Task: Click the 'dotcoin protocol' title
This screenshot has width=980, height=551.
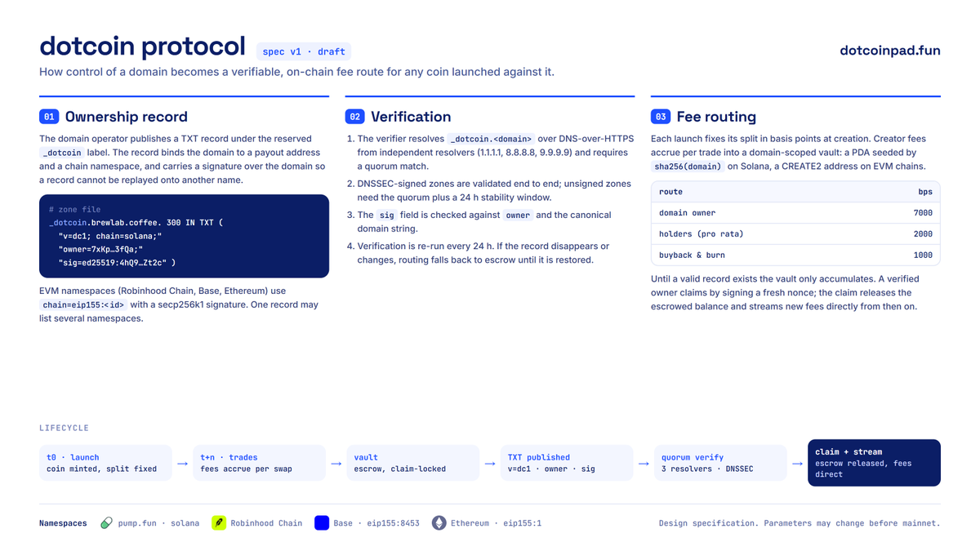Action: pos(142,46)
